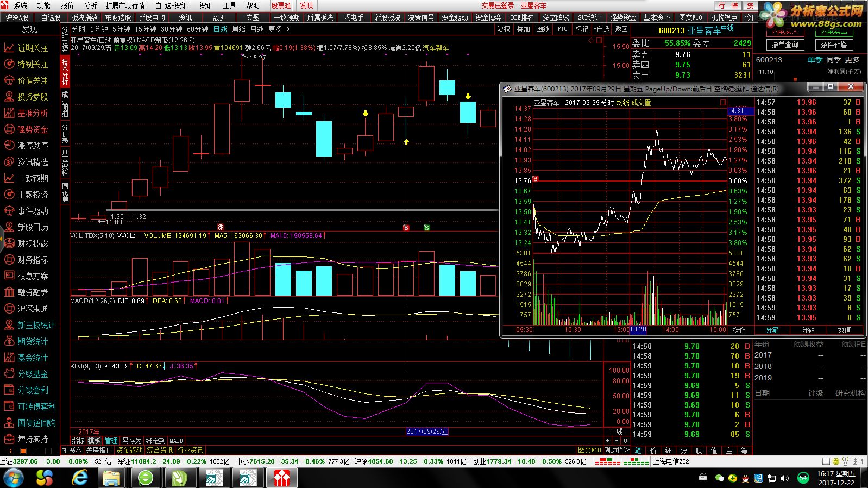Open the 更多.. financial options
868x488 pixels.
click(854, 60)
